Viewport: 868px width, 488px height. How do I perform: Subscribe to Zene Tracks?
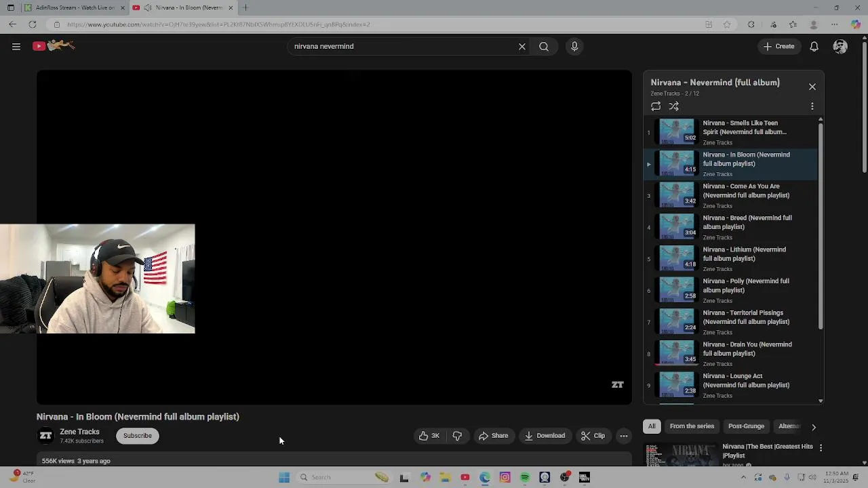tap(138, 436)
